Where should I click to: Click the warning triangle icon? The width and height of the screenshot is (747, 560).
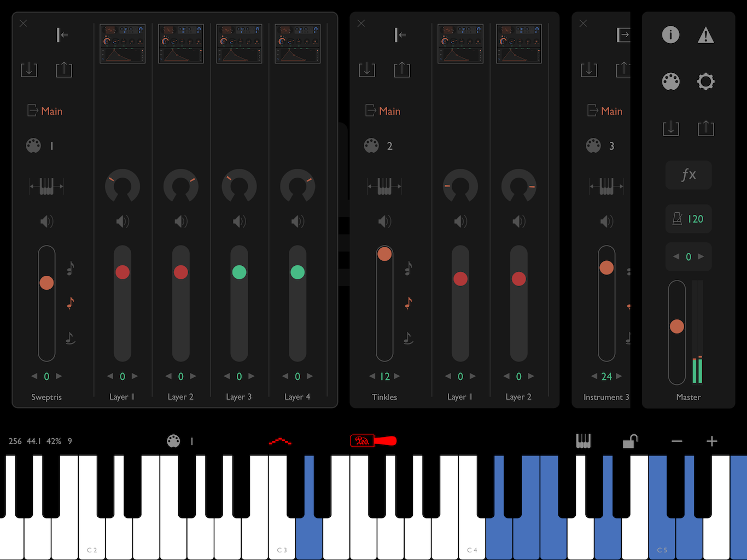tap(706, 36)
